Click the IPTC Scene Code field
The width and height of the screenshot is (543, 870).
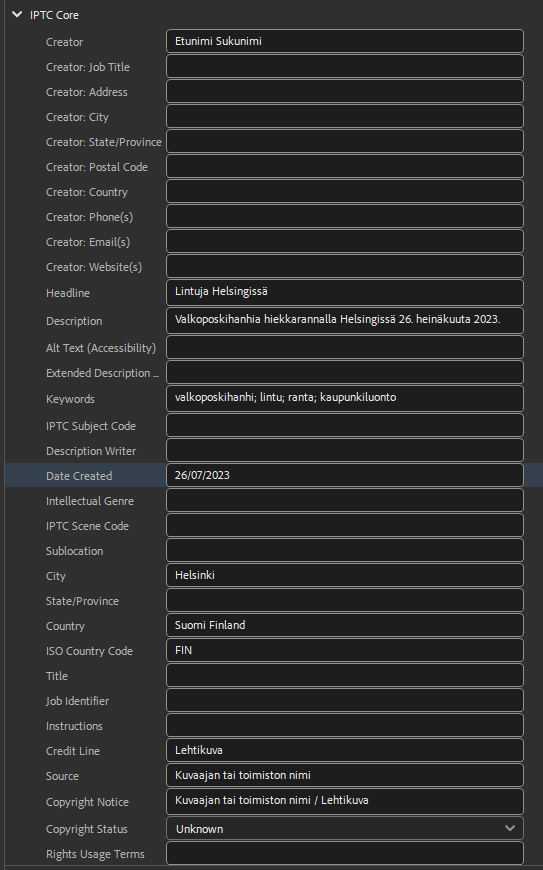(x=345, y=525)
